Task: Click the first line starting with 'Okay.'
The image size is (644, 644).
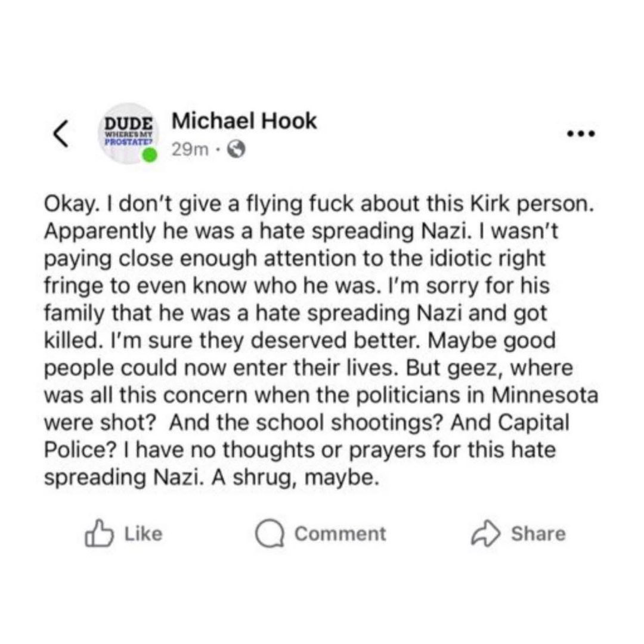Action: (319, 204)
